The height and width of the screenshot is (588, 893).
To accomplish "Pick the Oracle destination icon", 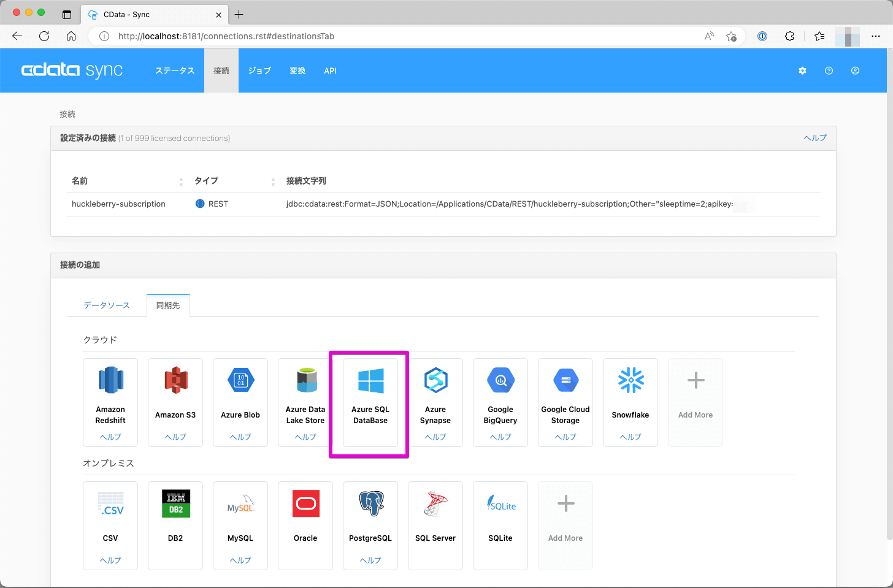I will point(305,503).
